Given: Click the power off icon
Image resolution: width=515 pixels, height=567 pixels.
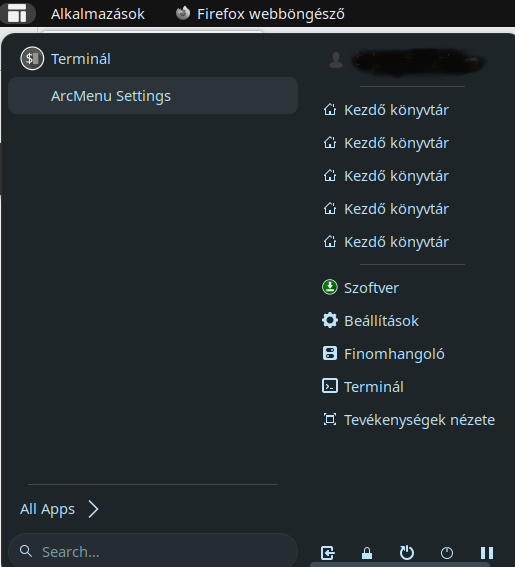Looking at the screenshot, I should click(447, 553).
